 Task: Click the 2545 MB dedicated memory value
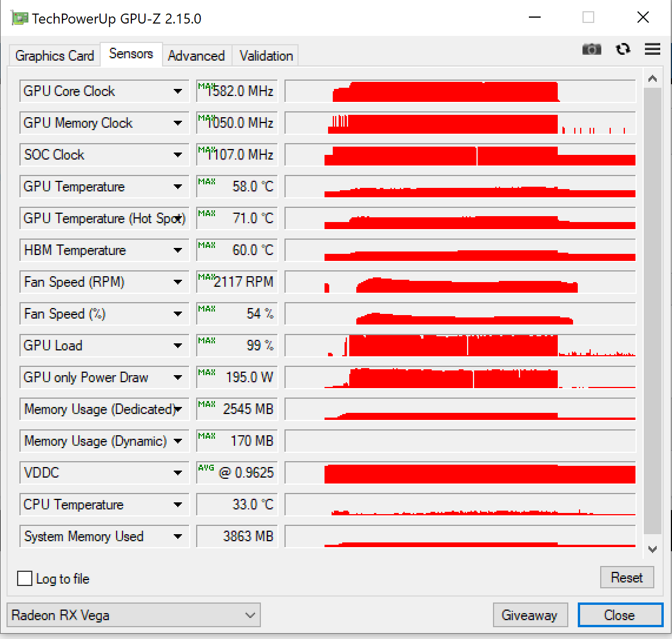point(237,409)
